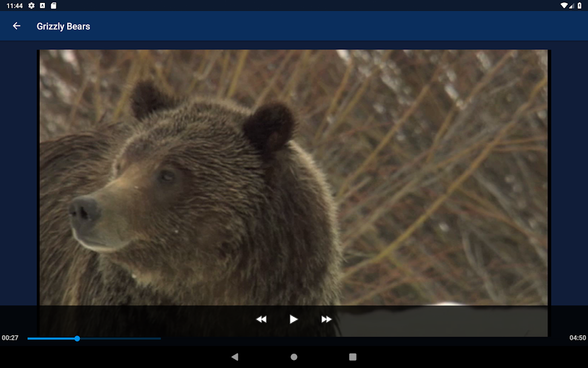Click the 04:50 total duration label
Screen dimensions: 588x368
tap(578, 338)
